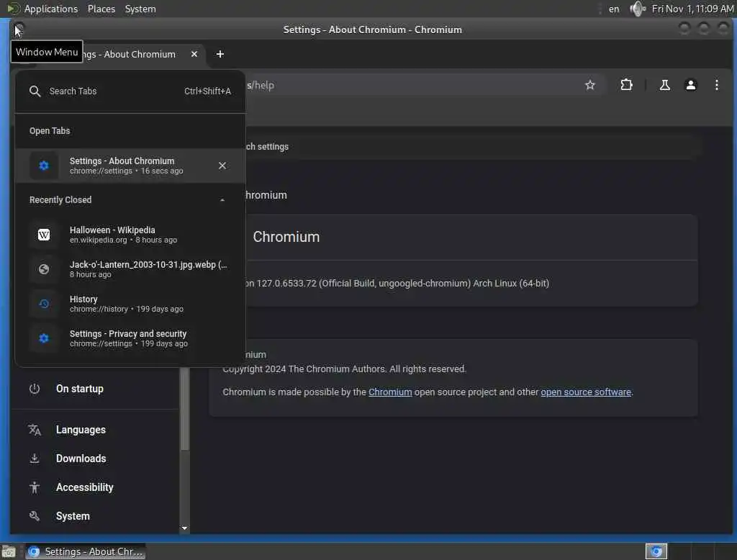Click the date and time clock
This screenshot has width=737, height=560.
click(693, 9)
